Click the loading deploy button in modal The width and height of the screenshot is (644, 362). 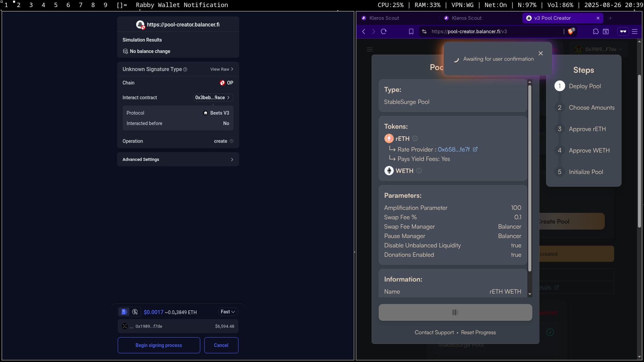[455, 312]
